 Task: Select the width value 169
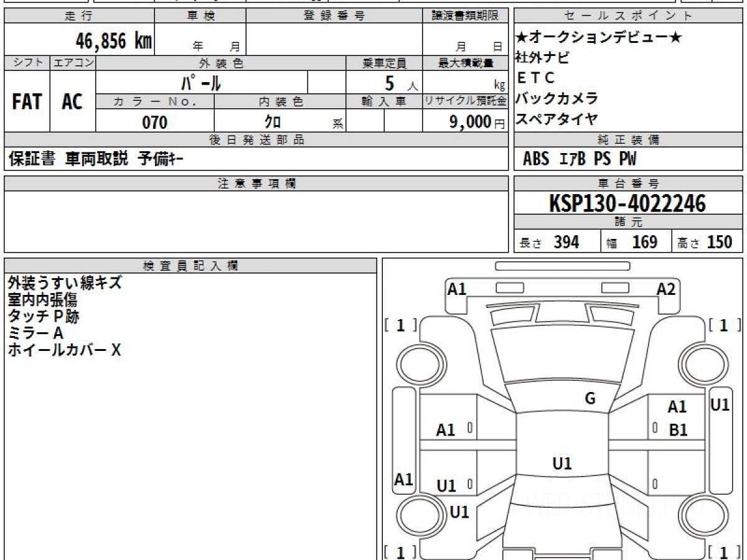644,242
